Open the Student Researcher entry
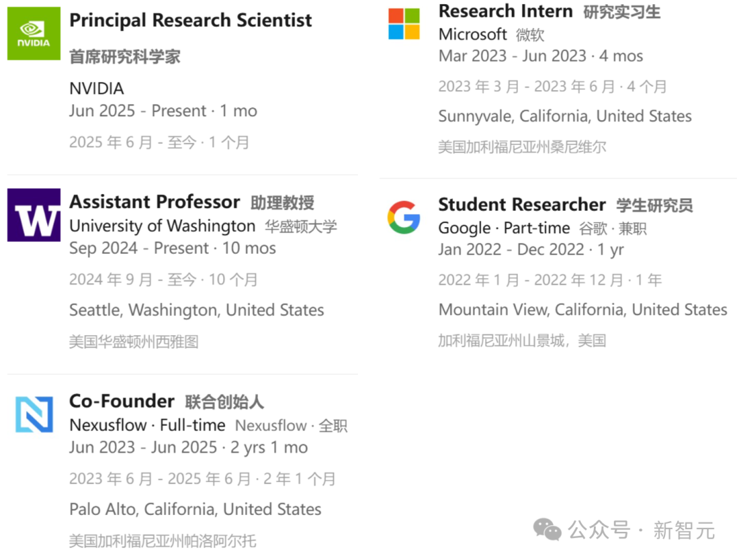Image resolution: width=739 pixels, height=560 pixels. [522, 204]
